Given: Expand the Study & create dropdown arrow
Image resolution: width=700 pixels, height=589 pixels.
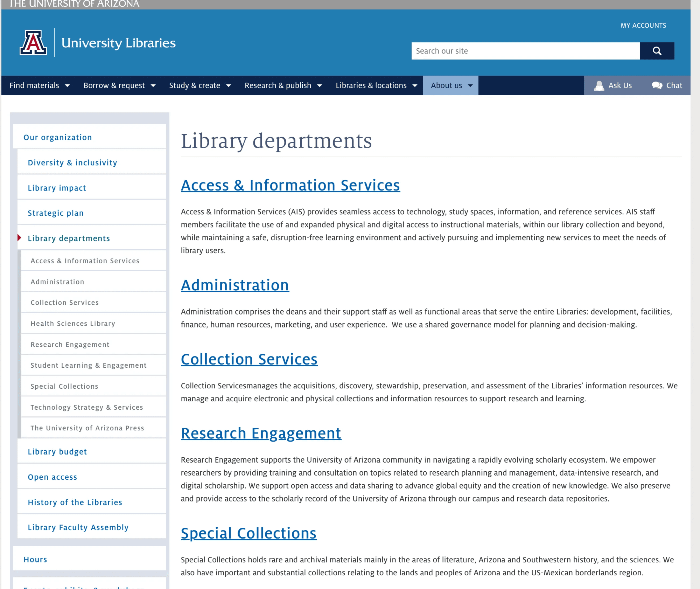Looking at the screenshot, I should [x=229, y=86].
